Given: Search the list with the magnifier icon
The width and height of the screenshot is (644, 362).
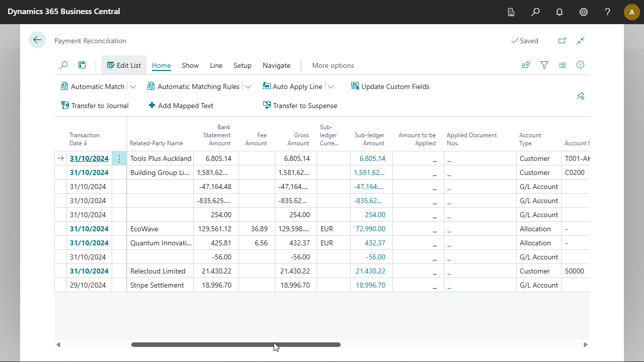Looking at the screenshot, I should pos(63,65).
